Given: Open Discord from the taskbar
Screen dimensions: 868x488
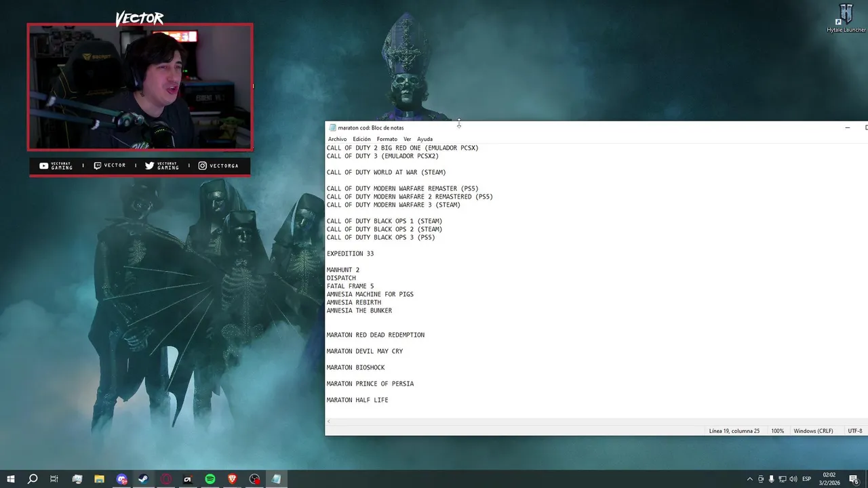Looking at the screenshot, I should tap(121, 479).
